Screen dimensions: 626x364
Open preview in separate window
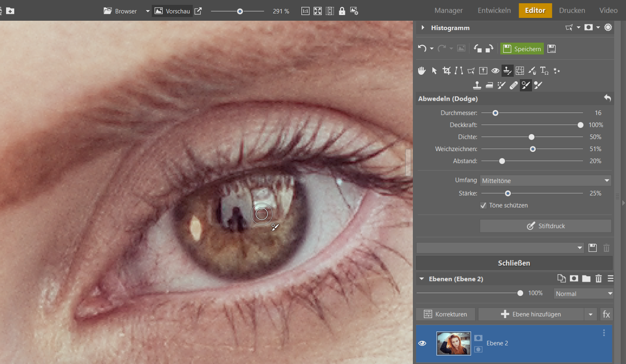[198, 11]
